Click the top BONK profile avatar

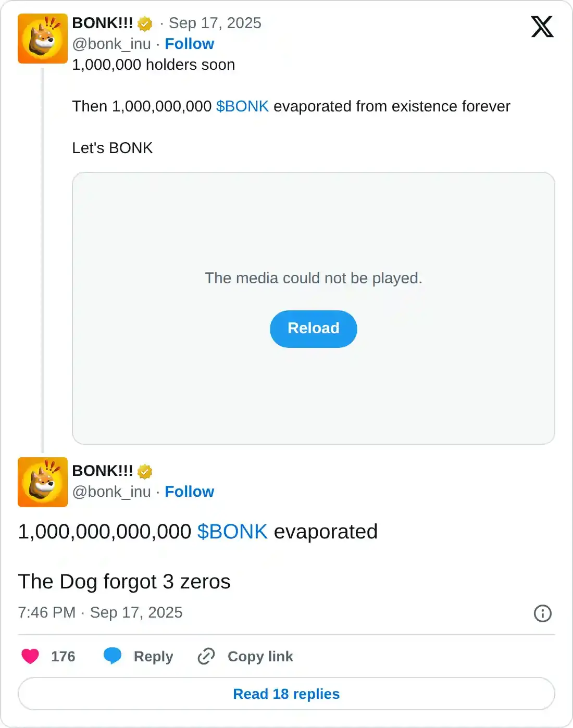pyautogui.click(x=43, y=39)
